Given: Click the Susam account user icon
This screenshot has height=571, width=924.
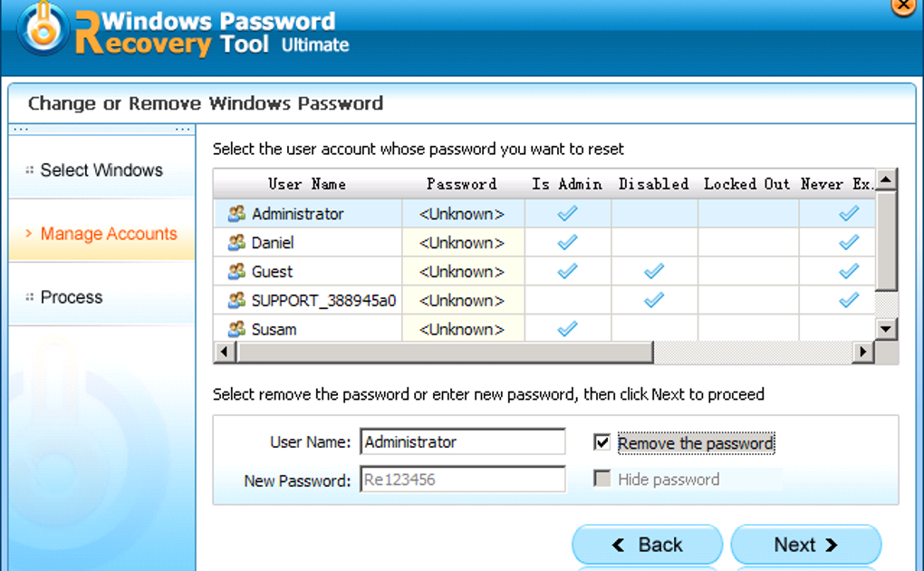Looking at the screenshot, I should tap(236, 329).
